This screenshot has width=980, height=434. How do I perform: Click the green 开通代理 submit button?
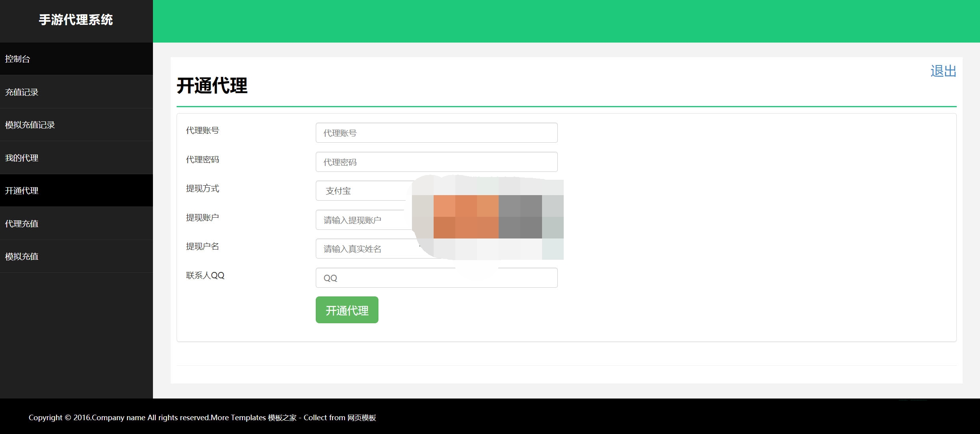[x=347, y=310]
